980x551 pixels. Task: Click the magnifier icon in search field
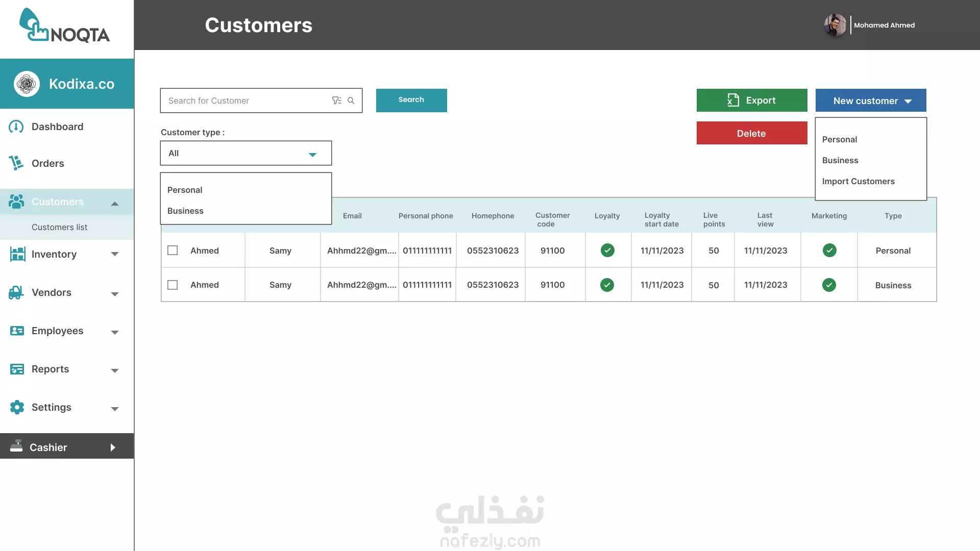351,101
